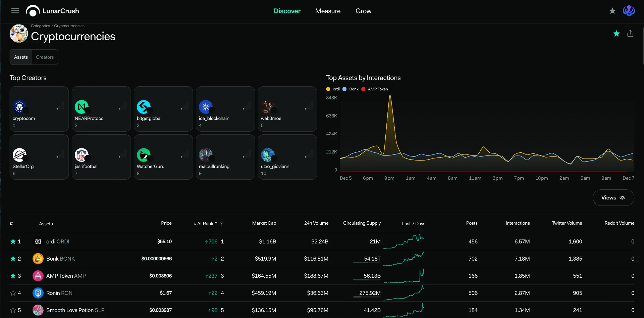Unfavorite the Cryptocurrencies category teal star
This screenshot has height=318, width=644.
point(616,33)
